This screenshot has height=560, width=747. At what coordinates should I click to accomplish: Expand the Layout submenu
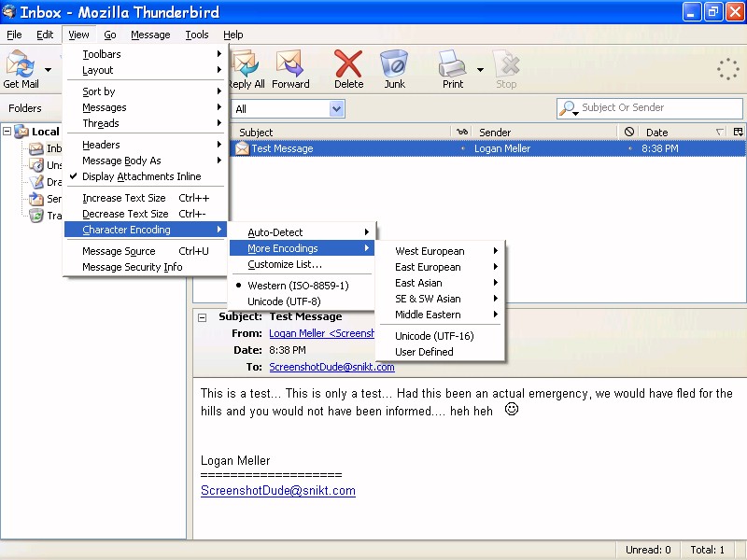coord(146,70)
